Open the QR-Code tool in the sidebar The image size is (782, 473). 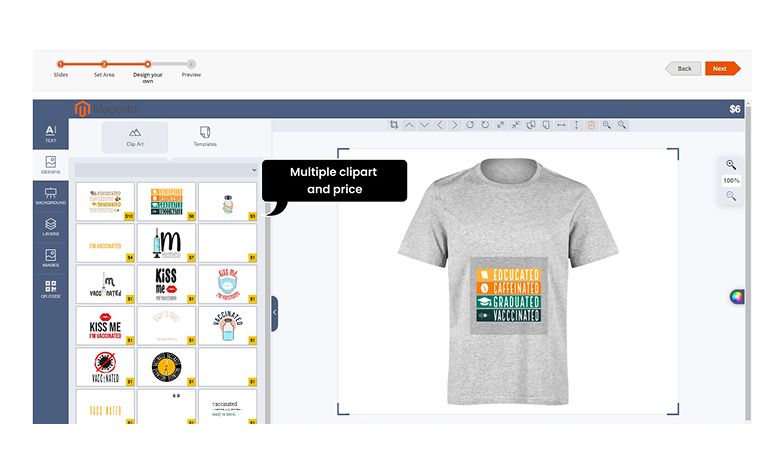(50, 290)
